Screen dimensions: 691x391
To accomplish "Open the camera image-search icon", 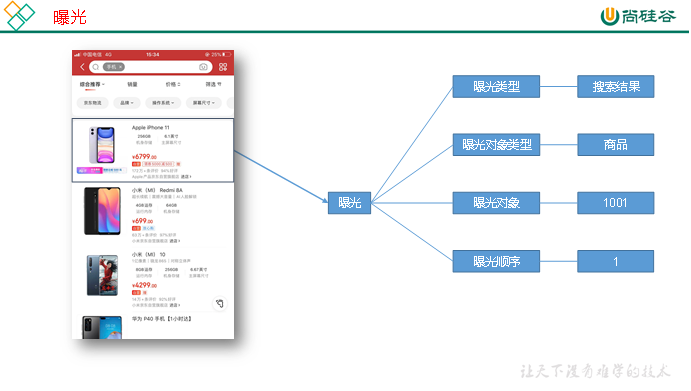I will 203,67.
